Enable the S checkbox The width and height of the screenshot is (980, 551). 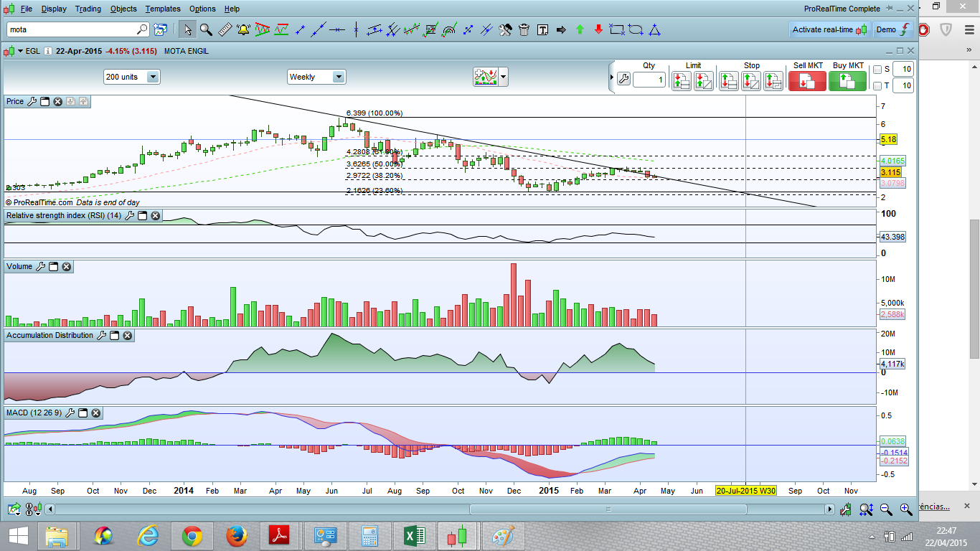coord(877,70)
